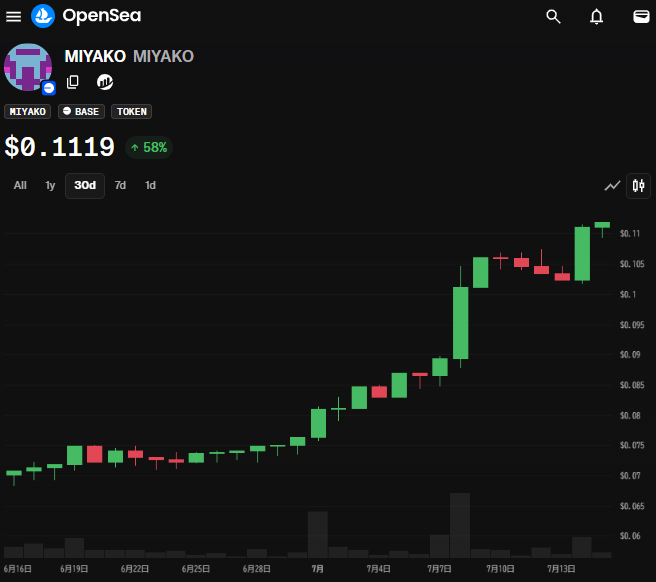Viewport: 656px width, 582px height.
Task: Select the 7d time range
Action: [120, 185]
